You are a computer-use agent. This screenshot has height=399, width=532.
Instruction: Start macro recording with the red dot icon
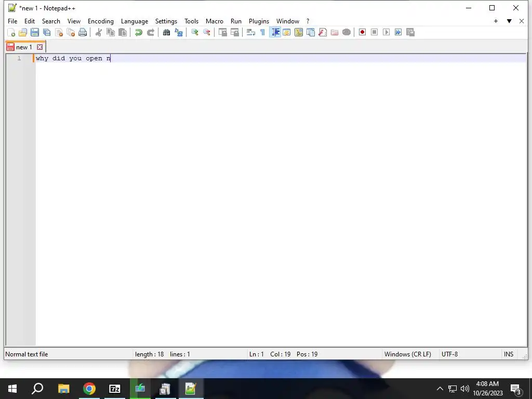point(362,32)
